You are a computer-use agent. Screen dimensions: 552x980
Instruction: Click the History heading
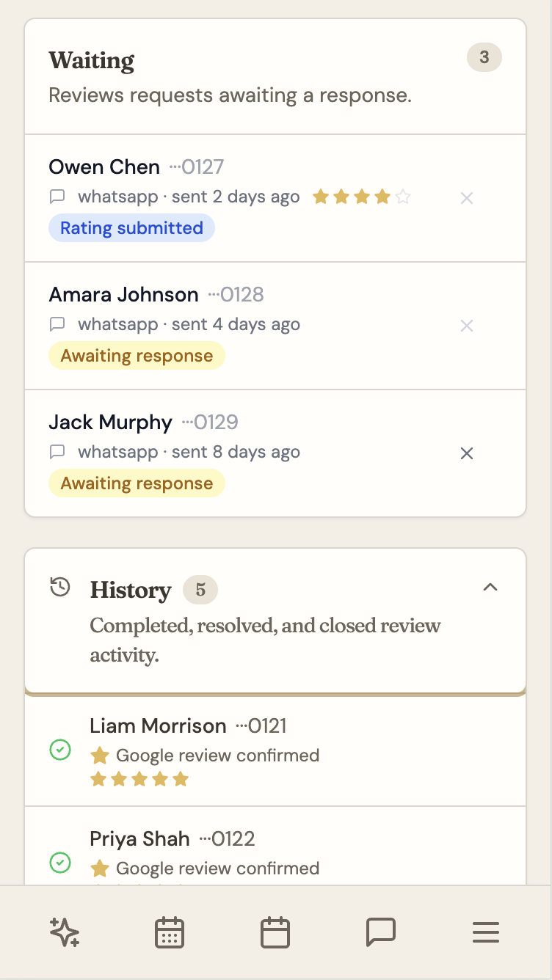pyautogui.click(x=131, y=590)
